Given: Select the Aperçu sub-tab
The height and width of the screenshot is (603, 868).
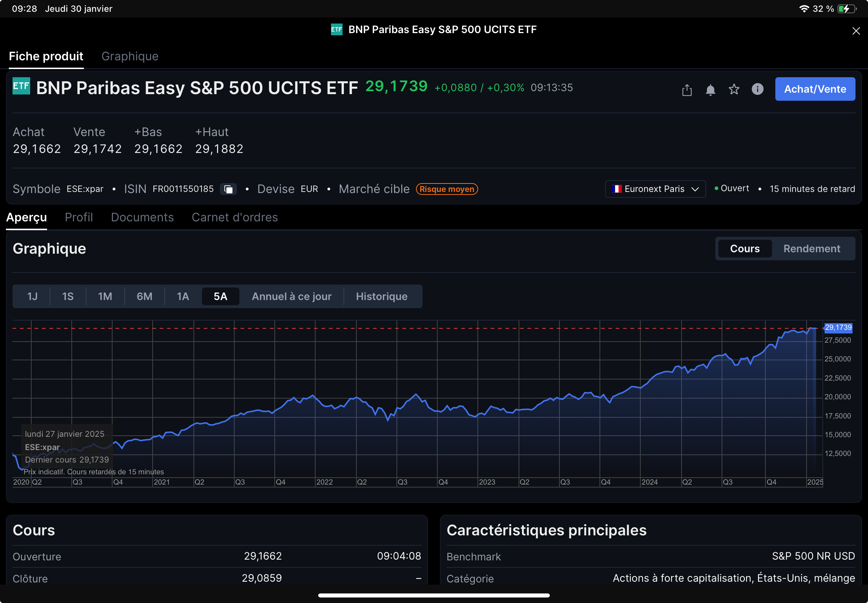Looking at the screenshot, I should 26,217.
